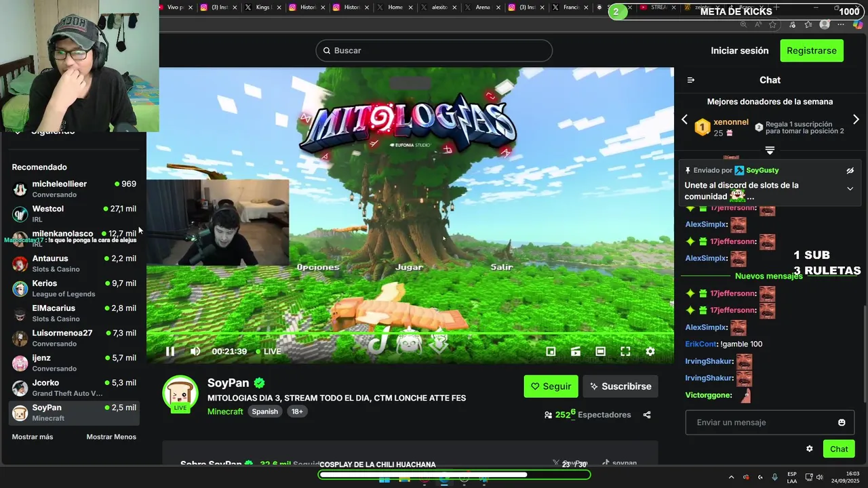This screenshot has width=868, height=488.
Task: Click Mostrar más in sidebar
Action: pos(33,436)
